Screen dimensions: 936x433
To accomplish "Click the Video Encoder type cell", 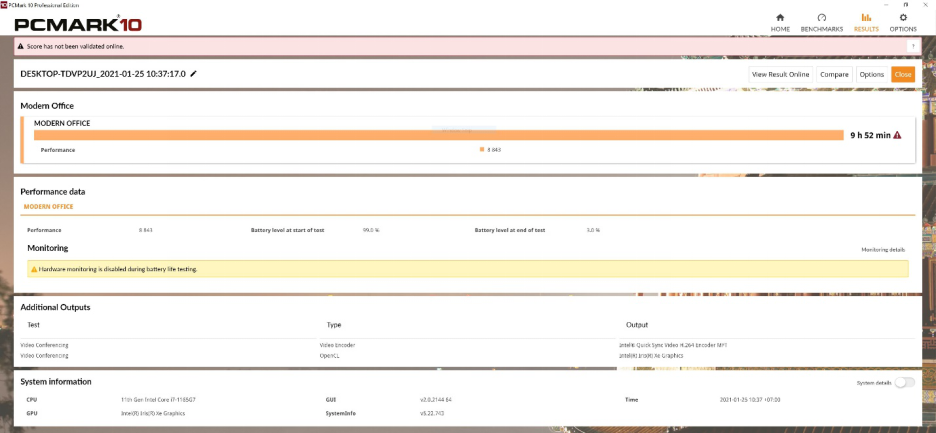I will click(x=337, y=345).
